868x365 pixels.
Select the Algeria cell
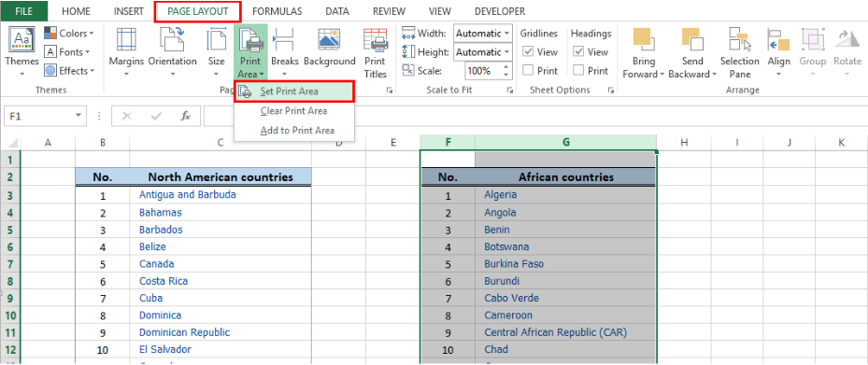tap(565, 195)
